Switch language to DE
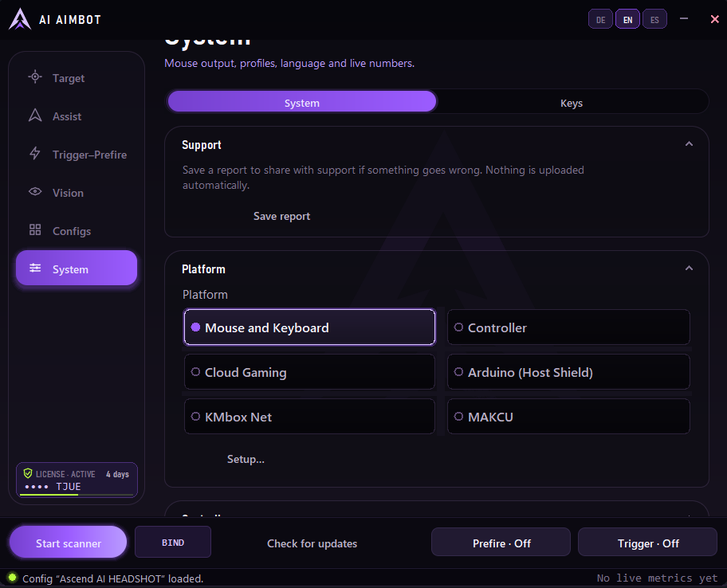 [600, 19]
